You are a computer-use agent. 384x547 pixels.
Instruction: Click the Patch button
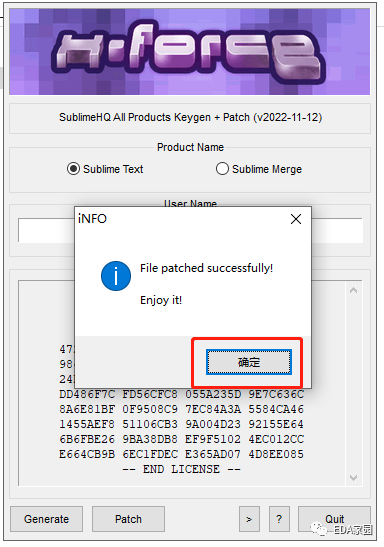[128, 519]
